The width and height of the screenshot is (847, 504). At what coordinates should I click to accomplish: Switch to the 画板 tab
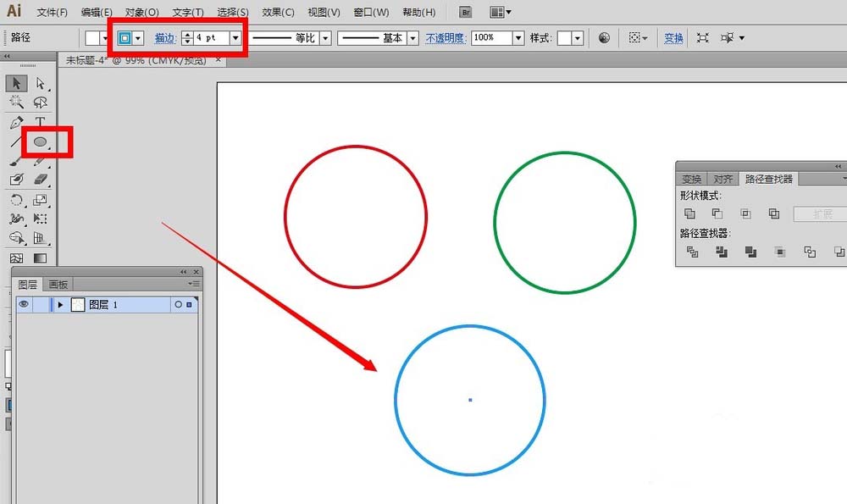pos(58,285)
